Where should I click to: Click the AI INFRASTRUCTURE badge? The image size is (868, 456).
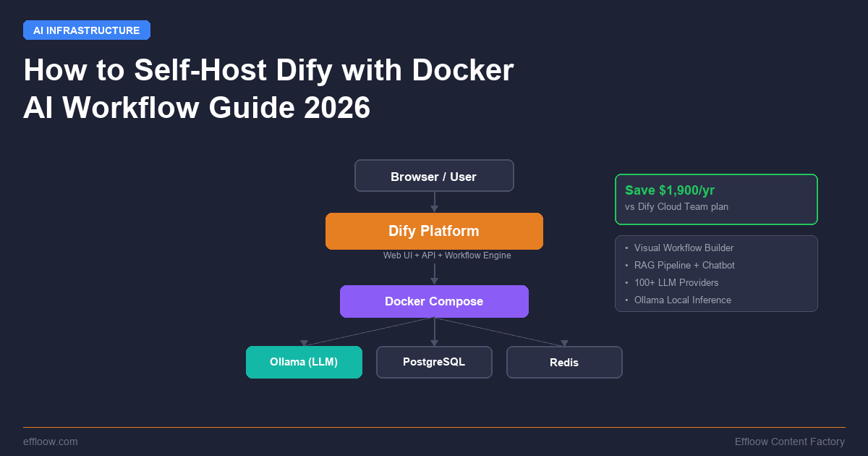coord(86,30)
